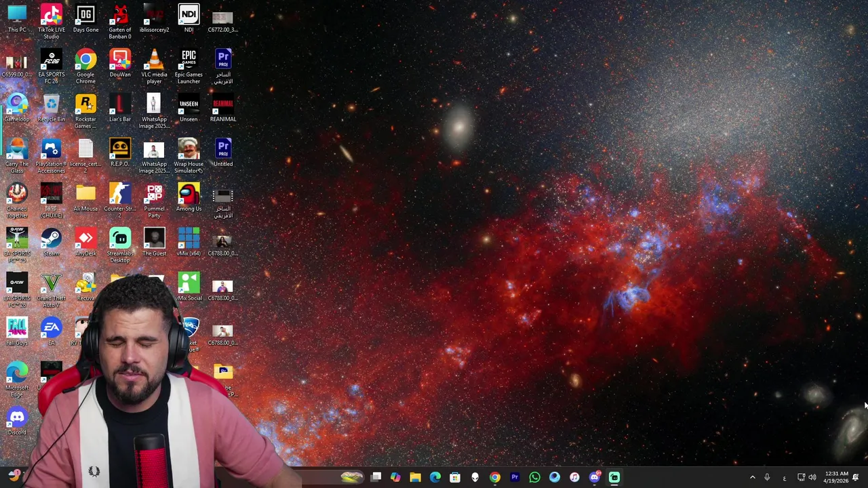
Task: Open Google Chrome desktop shortcut
Action: (x=85, y=66)
